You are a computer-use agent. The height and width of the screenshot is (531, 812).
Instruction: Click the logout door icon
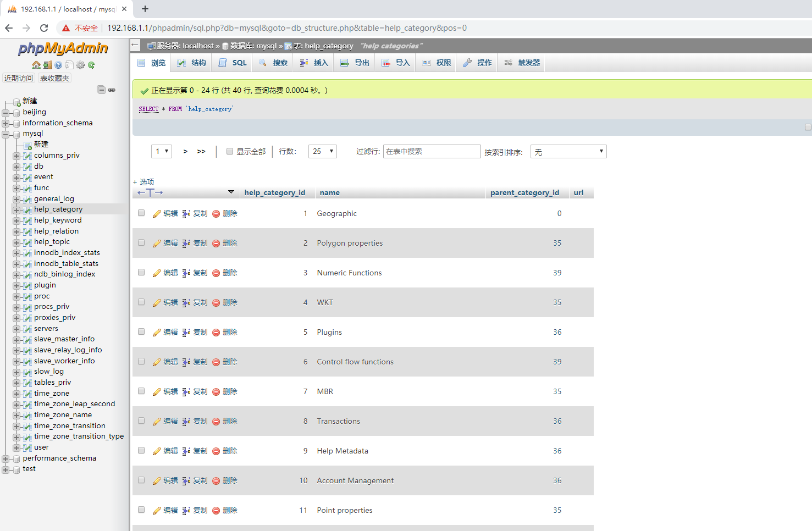[x=48, y=65]
